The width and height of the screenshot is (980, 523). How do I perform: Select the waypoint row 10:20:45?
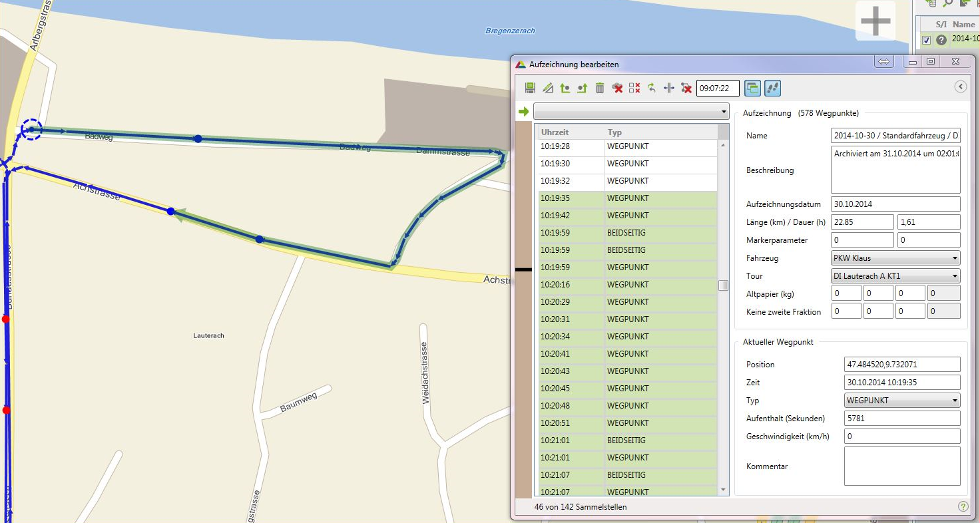[628, 389]
